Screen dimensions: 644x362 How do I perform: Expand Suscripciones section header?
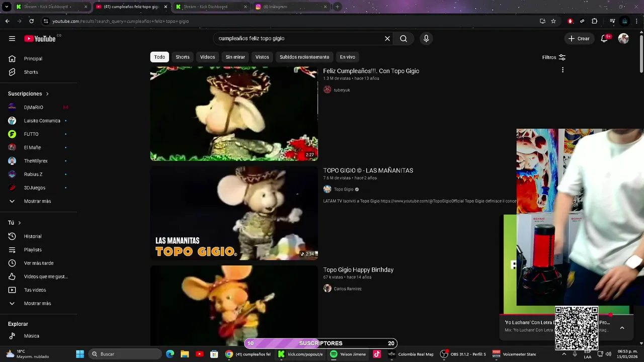coord(29,94)
